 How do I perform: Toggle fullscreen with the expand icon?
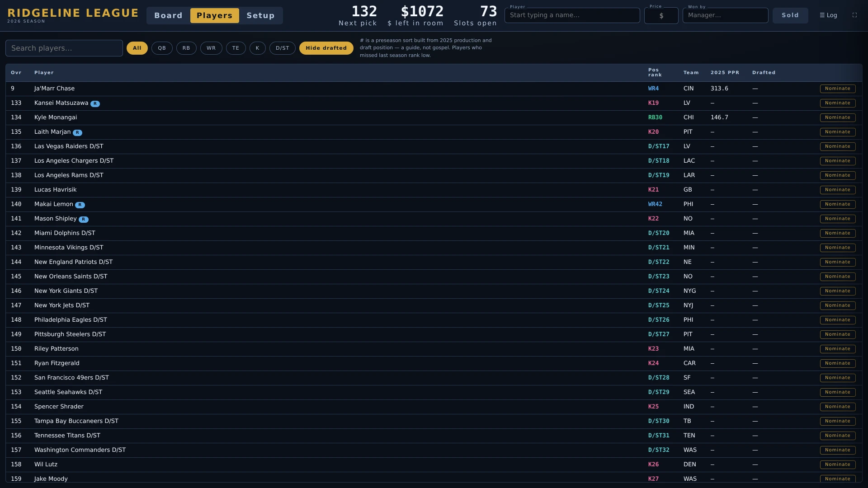tap(854, 15)
